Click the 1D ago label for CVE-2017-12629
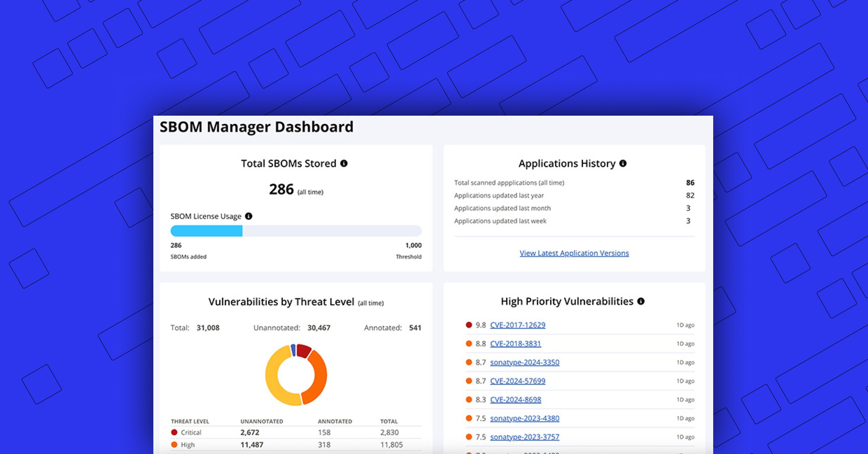This screenshot has width=868, height=454. [x=685, y=325]
